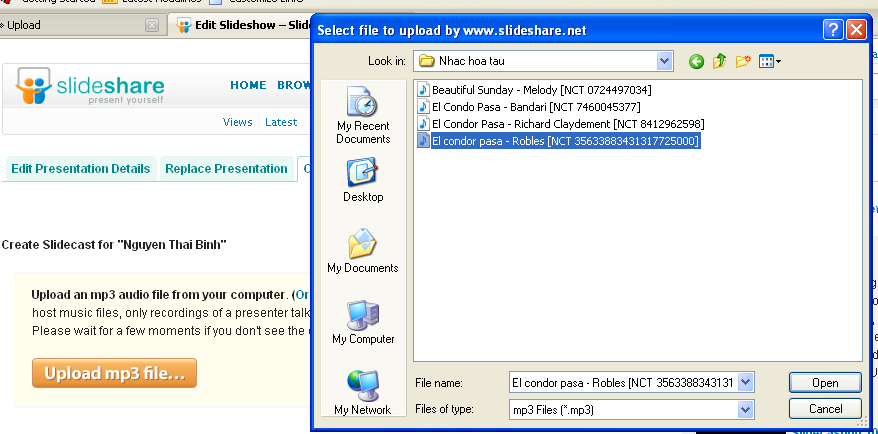Screen dimensions: 878x434
Task: Click the Cancel button
Action: pos(825,409)
